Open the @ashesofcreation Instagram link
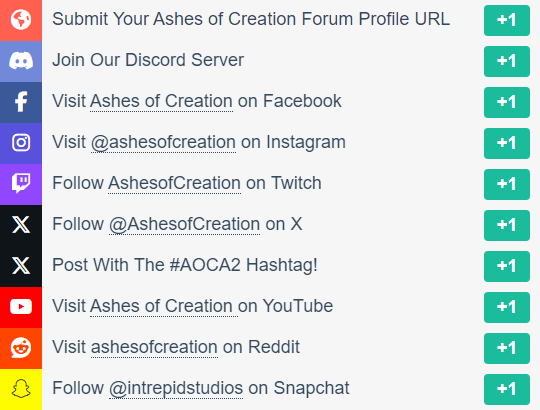The height and width of the screenshot is (410, 540). (163, 143)
